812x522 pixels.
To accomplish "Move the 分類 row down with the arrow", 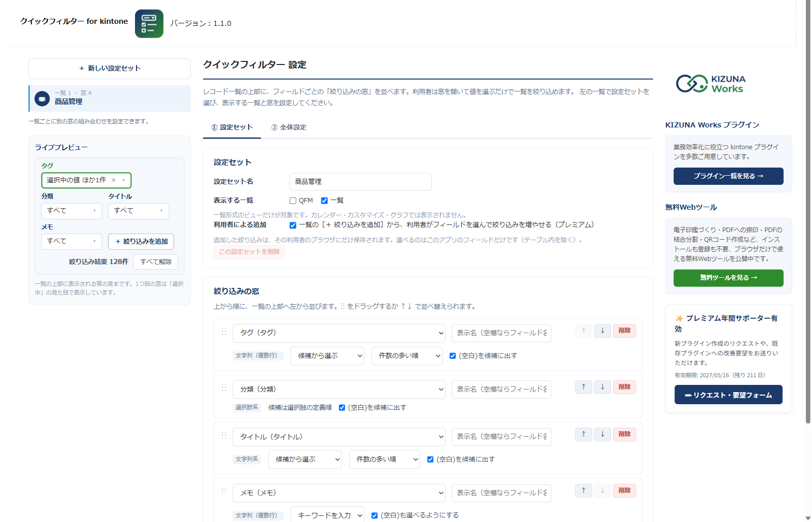I will pos(602,387).
